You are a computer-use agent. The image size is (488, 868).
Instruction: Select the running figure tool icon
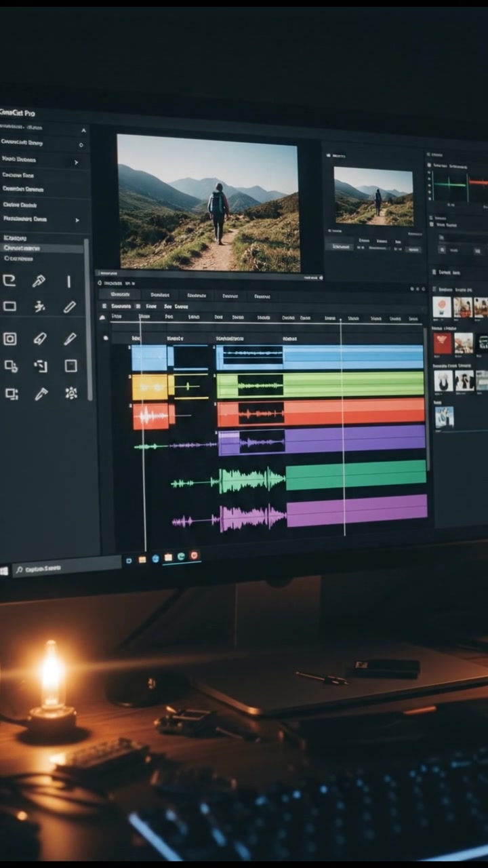click(40, 307)
